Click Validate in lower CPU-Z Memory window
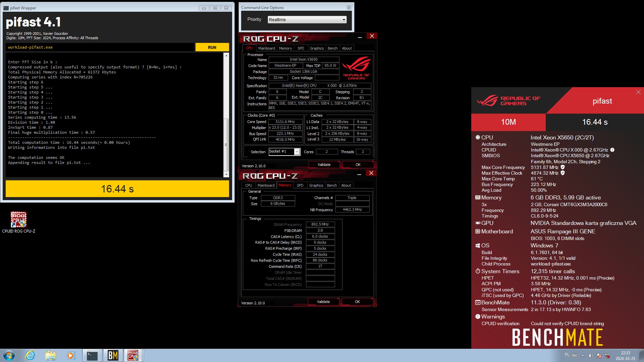The image size is (644, 362). coord(323,302)
